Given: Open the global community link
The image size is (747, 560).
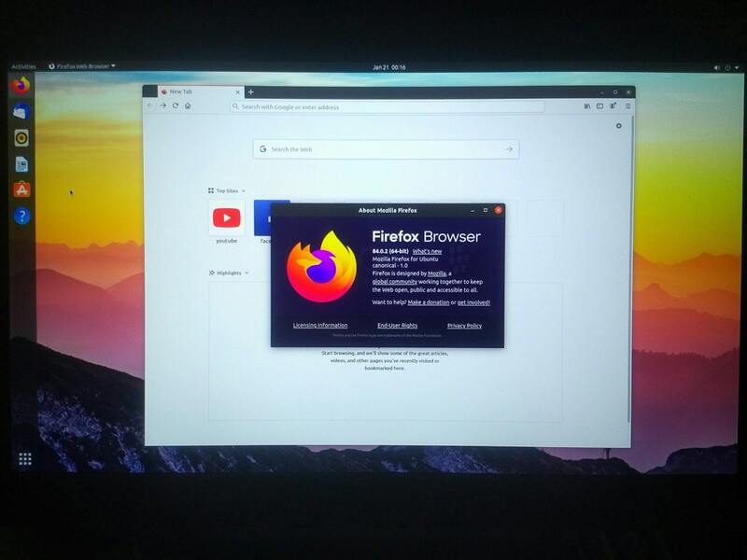Looking at the screenshot, I should (394, 282).
